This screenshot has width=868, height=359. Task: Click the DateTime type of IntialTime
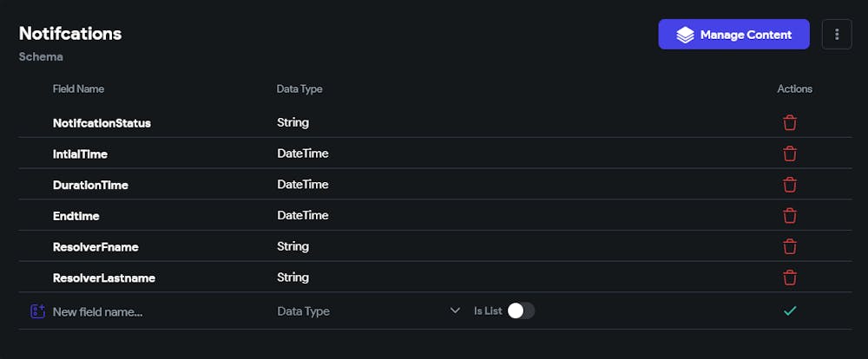(302, 153)
